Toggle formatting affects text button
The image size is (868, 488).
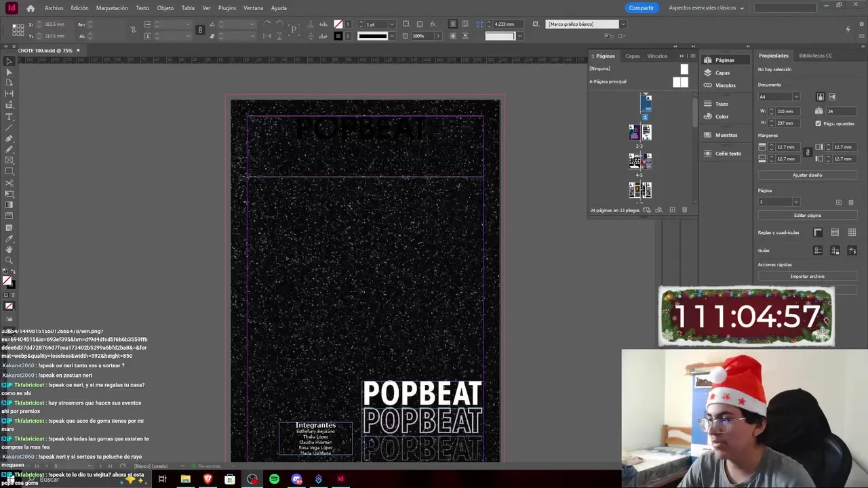(x=13, y=295)
